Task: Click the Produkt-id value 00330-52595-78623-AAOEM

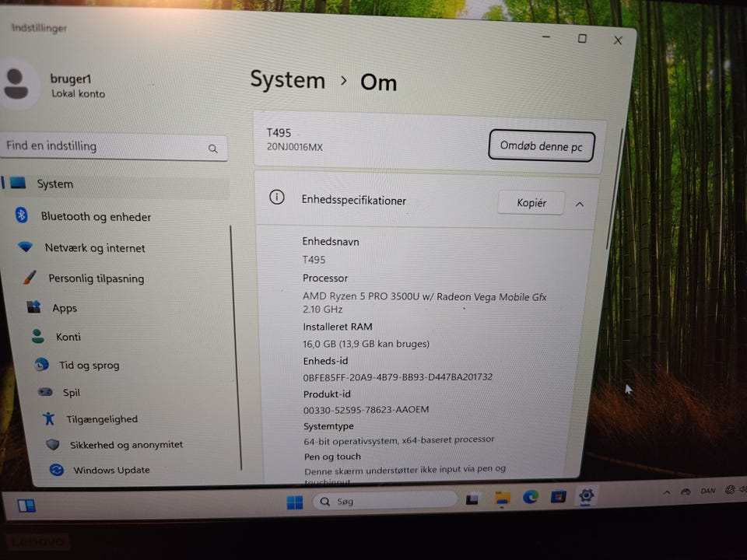Action: 366,410
